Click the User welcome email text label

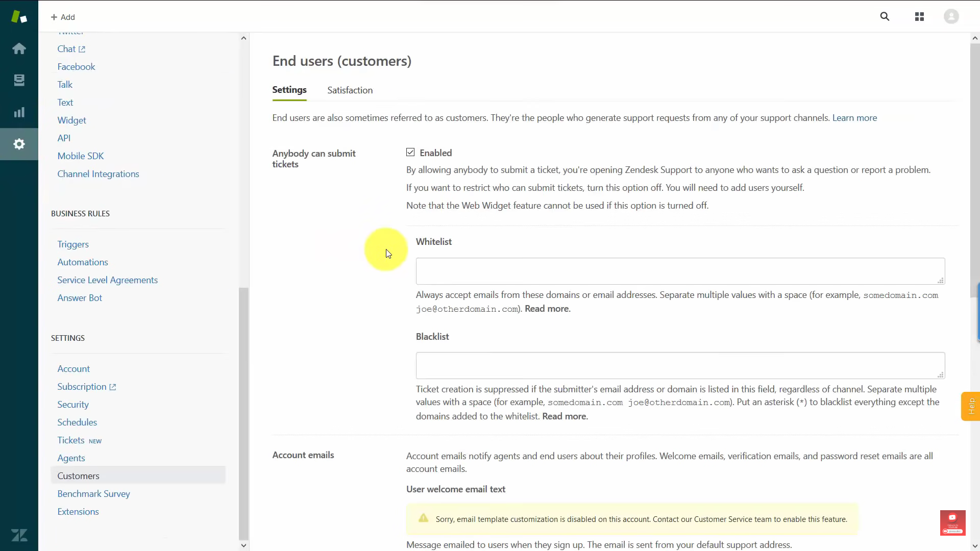point(456,489)
